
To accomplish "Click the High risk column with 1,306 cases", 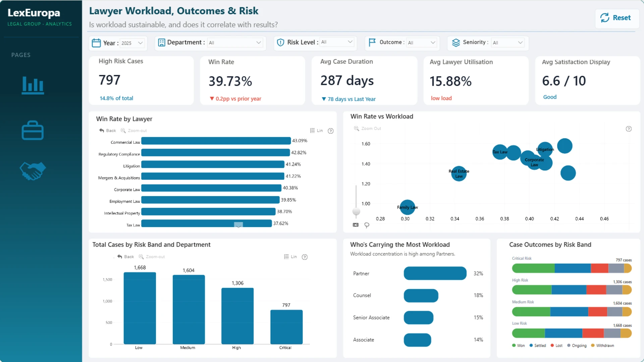I will click(x=237, y=316).
